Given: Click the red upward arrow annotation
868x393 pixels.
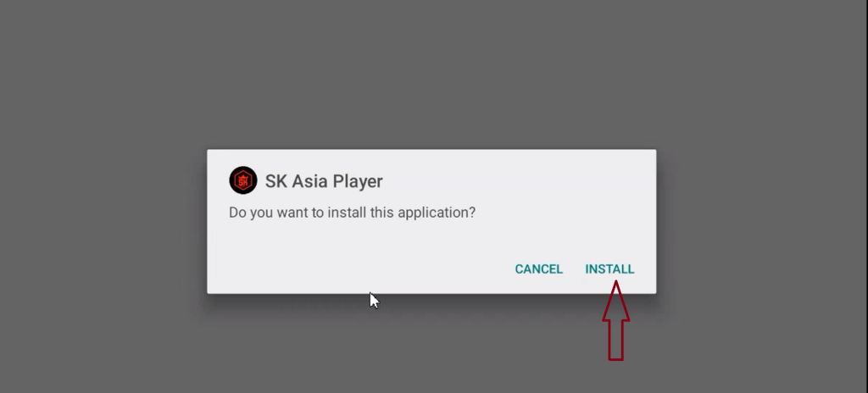Looking at the screenshot, I should [x=616, y=321].
